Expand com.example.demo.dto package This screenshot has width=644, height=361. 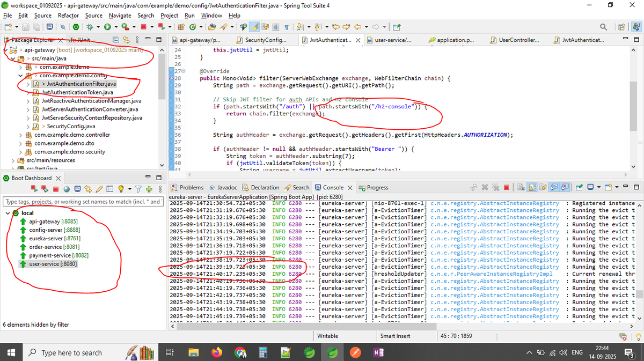point(20,143)
